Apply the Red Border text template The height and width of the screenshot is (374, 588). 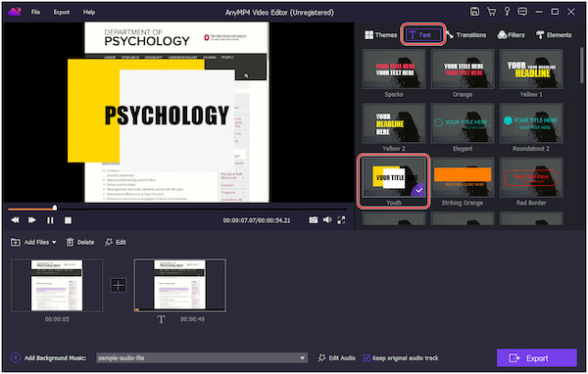(531, 177)
